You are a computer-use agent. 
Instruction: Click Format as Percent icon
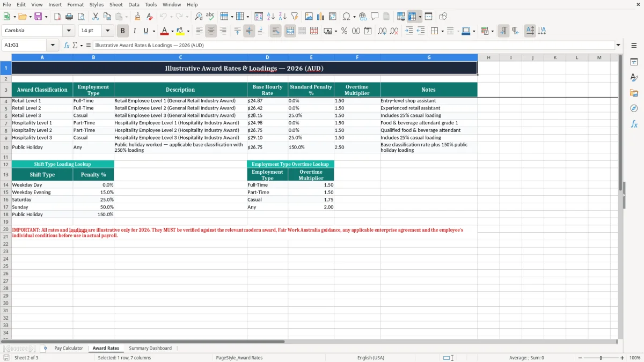[344, 31]
